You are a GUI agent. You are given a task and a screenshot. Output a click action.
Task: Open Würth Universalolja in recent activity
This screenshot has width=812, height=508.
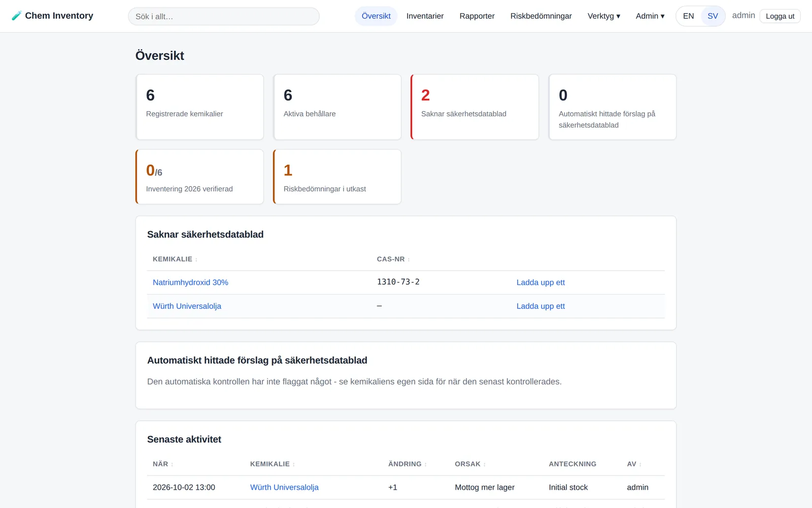tap(284, 488)
